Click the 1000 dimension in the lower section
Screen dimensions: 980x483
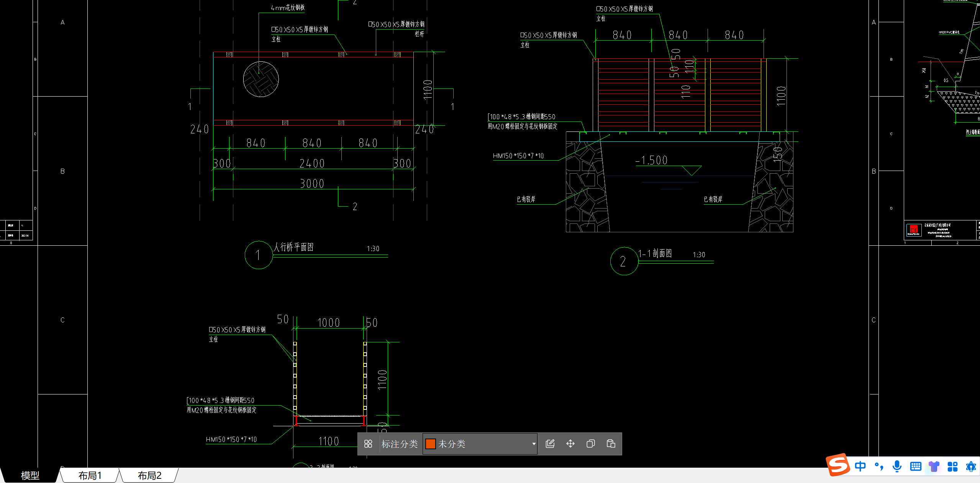[329, 323]
